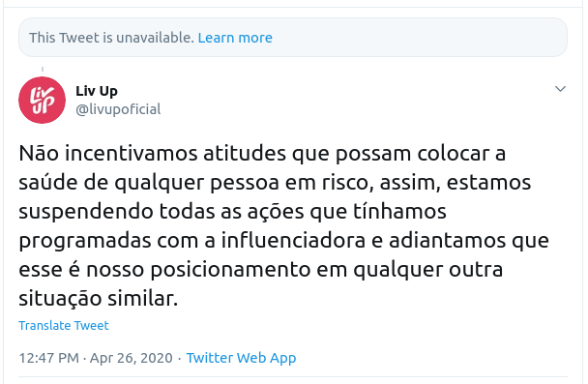Open the Liv Up profile avatar
Viewport: 588px width, 384px height.
[x=42, y=101]
